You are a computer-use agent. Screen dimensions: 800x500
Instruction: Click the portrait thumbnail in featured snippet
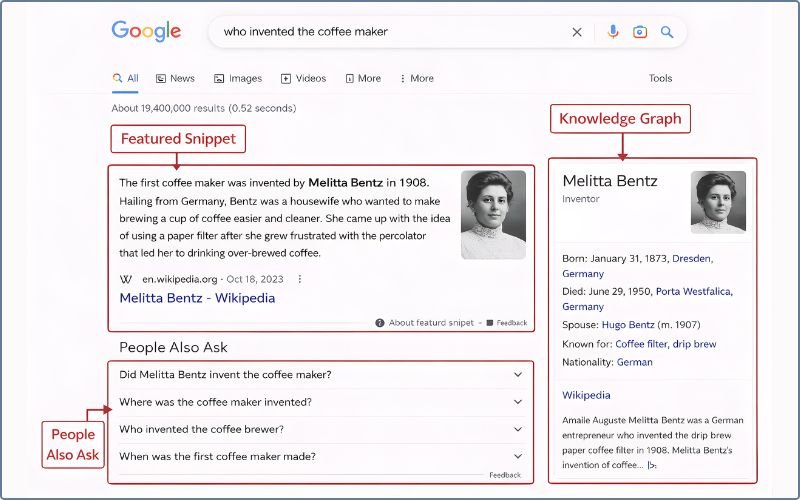[493, 215]
